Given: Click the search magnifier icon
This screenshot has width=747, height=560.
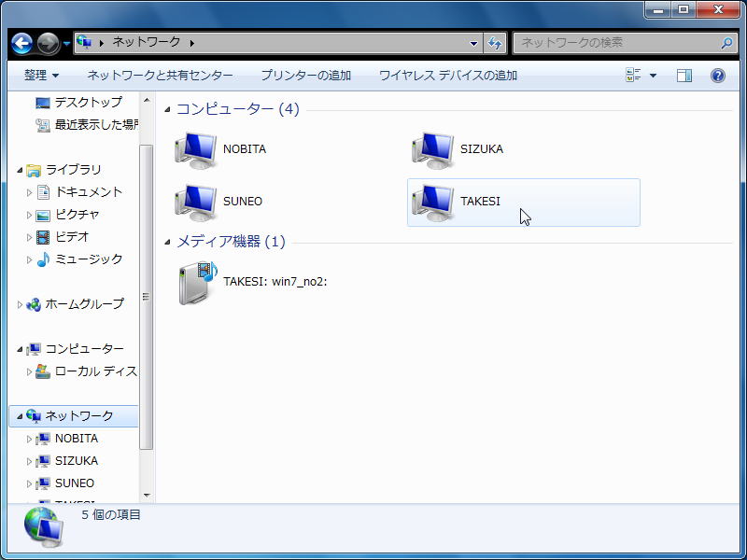Looking at the screenshot, I should tap(727, 43).
